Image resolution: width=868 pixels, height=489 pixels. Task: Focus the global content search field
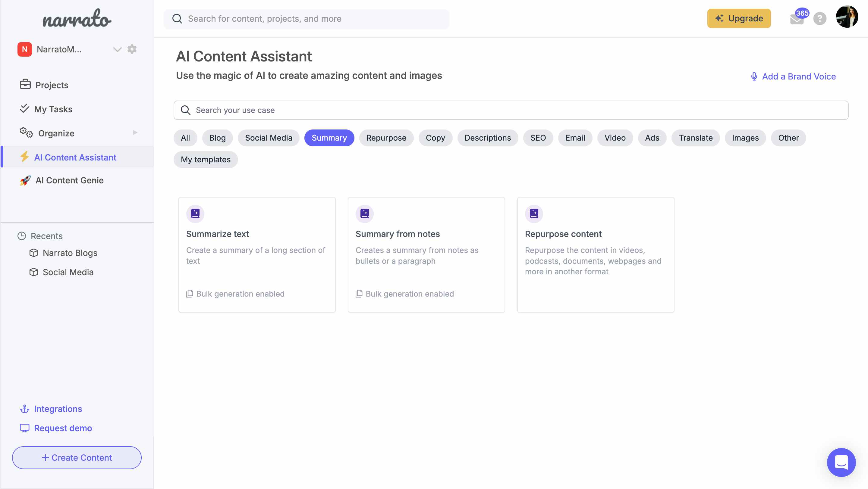coord(306,19)
